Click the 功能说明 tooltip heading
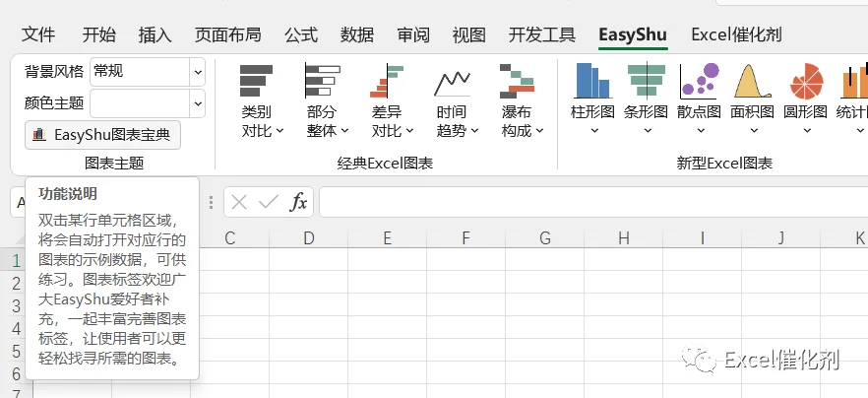Viewport: 868px width, 398px height. click(x=68, y=193)
